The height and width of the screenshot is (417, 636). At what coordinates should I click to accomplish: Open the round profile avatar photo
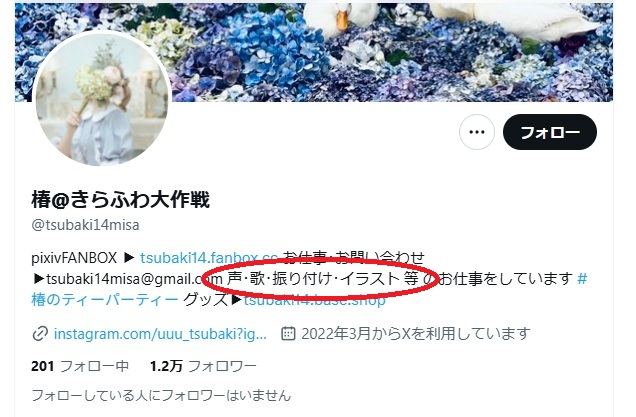[102, 99]
